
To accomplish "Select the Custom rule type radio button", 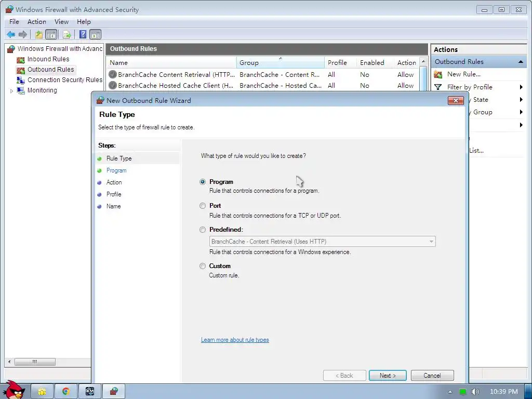I will click(203, 266).
